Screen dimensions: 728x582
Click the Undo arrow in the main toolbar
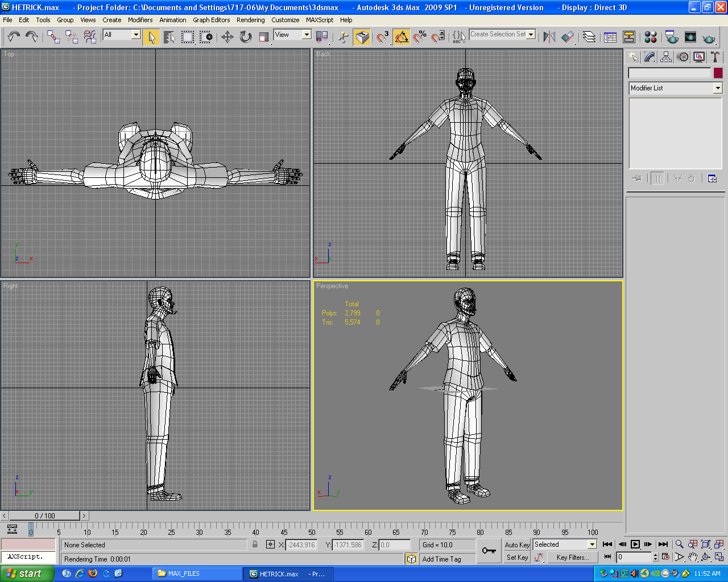tap(14, 37)
